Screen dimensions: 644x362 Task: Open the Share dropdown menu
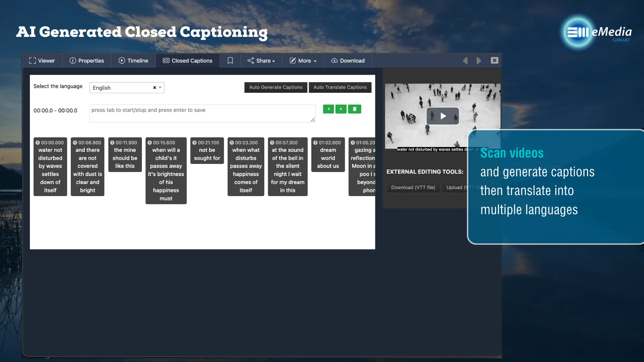261,61
